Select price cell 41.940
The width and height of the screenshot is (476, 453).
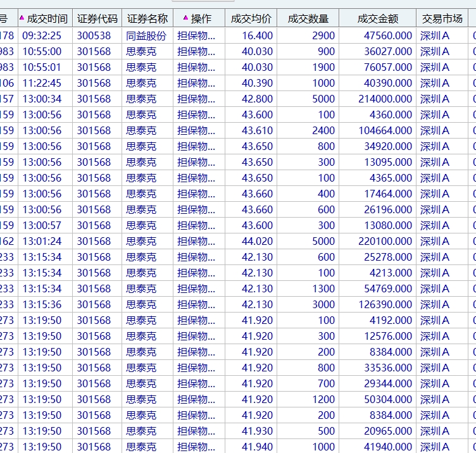[257, 447]
